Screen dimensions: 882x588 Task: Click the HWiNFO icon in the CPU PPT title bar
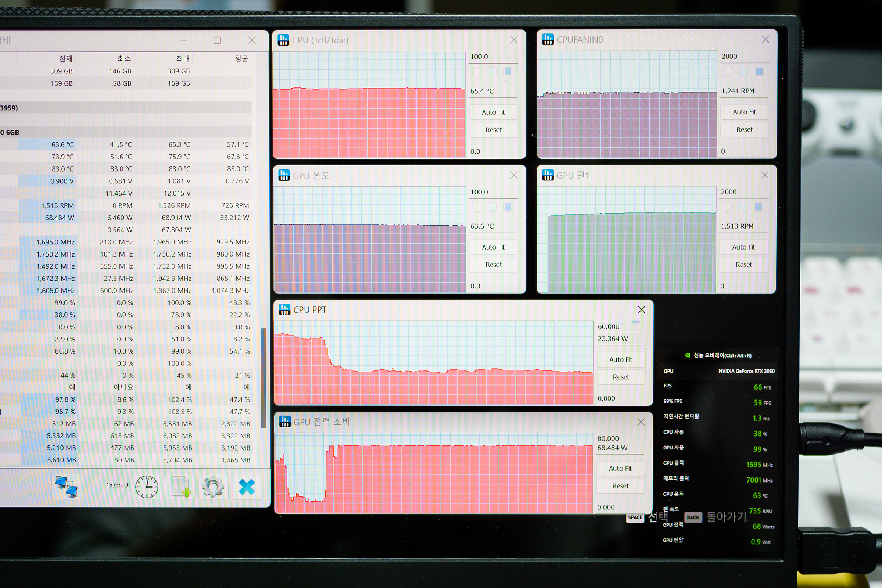(x=284, y=310)
